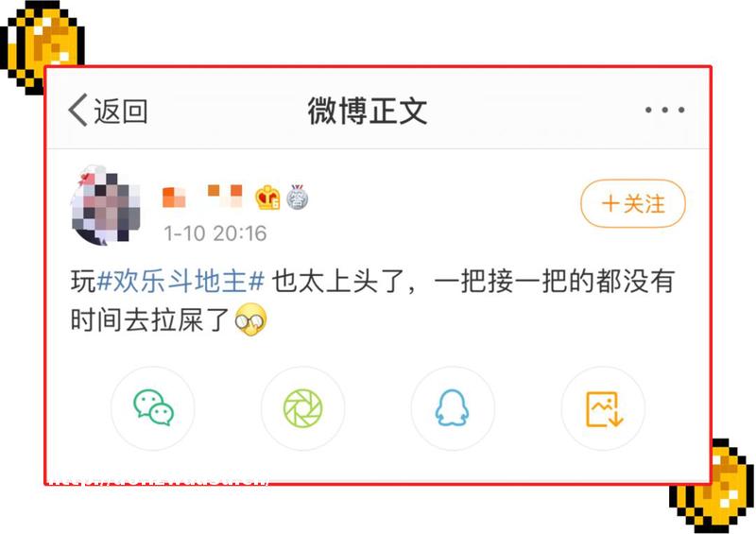Tap the glasses emoji in the post
This screenshot has width=756, height=534.
250,319
